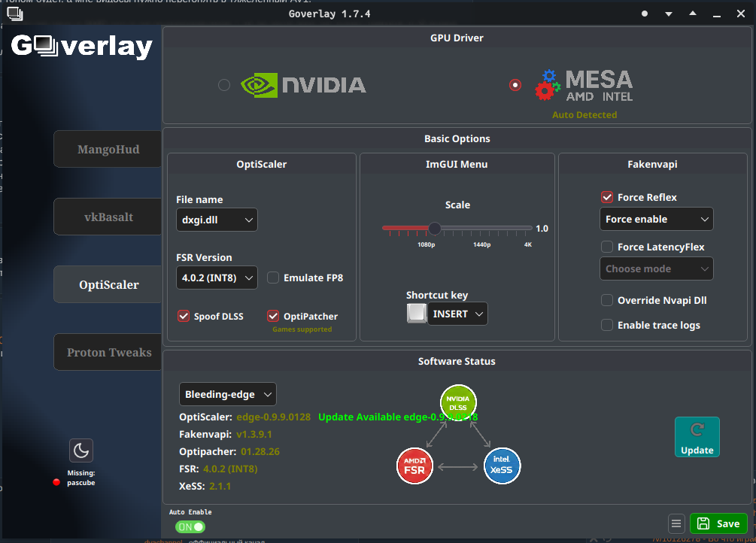Click the FSR status value 4.0.2 (INT8)

[230, 469]
